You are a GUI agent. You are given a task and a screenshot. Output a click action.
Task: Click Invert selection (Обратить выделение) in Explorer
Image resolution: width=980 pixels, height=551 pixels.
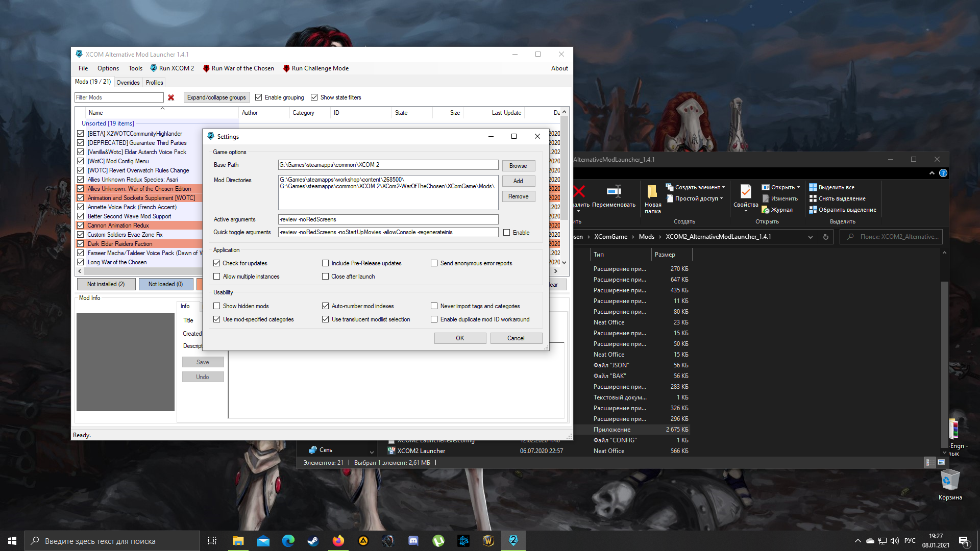[x=843, y=210]
